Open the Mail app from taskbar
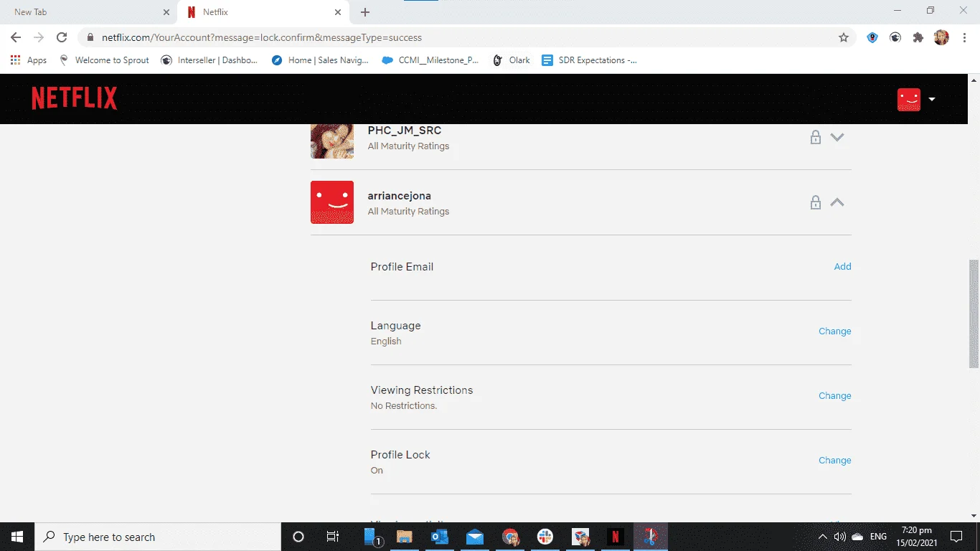This screenshot has width=980, height=551. 475,537
